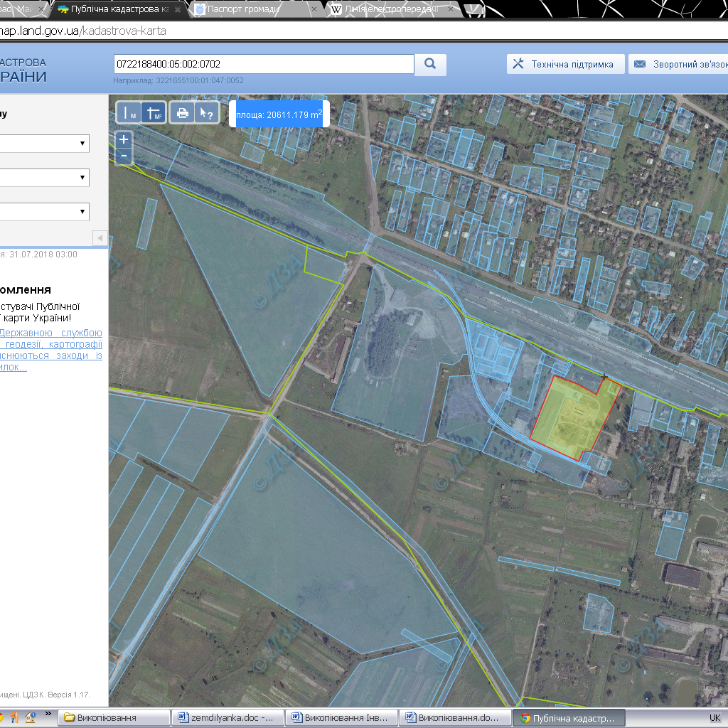728x728 pixels.
Task: Click the print map icon
Action: point(182,113)
